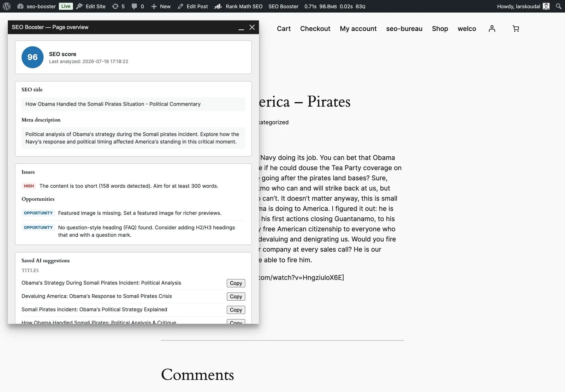Open Query Monitor stats 0.71s 98.8MB
The width and height of the screenshot is (565, 392).
tap(335, 6)
